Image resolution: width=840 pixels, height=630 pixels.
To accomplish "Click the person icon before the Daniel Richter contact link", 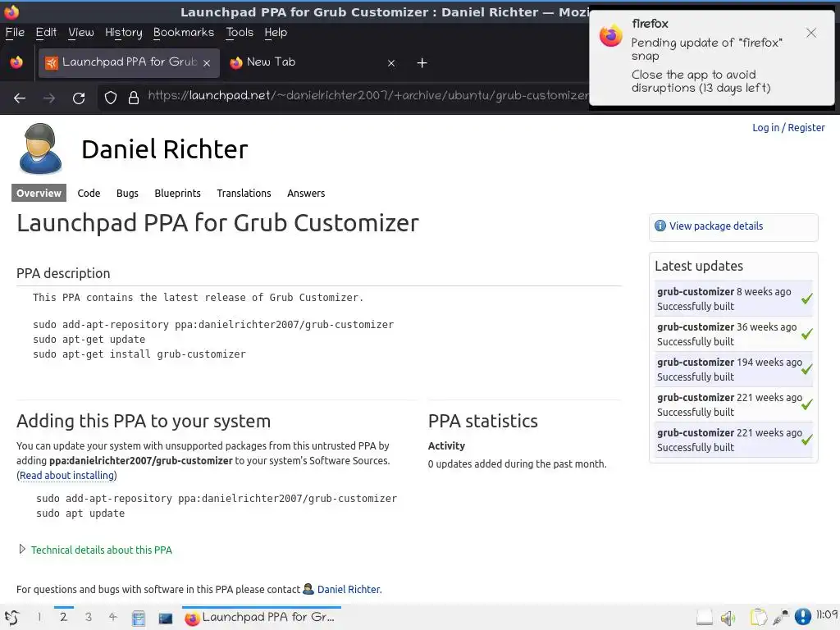I will tap(308, 589).
